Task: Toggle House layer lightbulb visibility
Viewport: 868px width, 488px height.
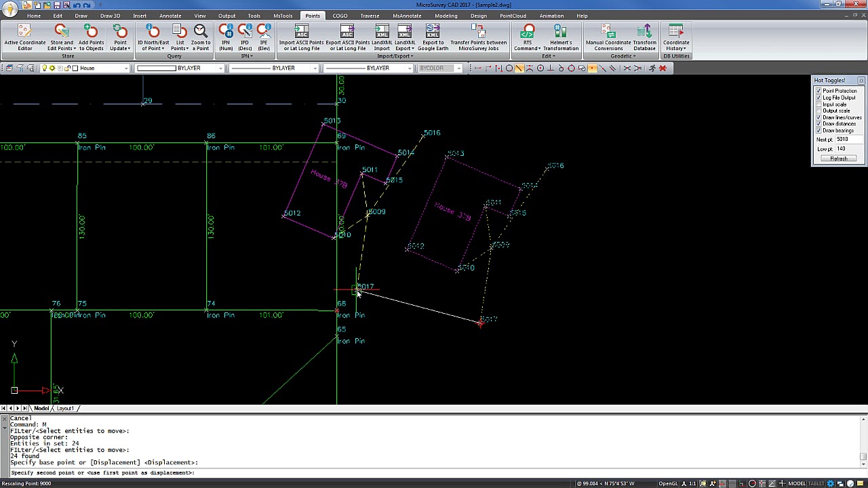Action: click(x=45, y=68)
